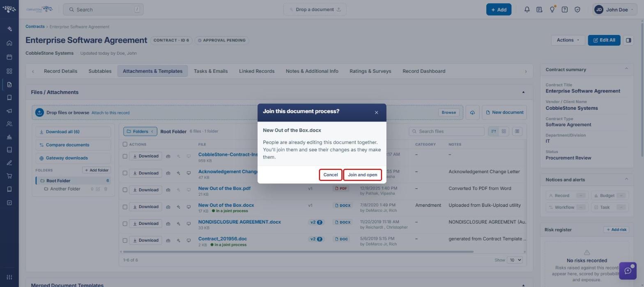
Task: Open the sparkle AI icon in sidebar
Action: tap(9, 29)
